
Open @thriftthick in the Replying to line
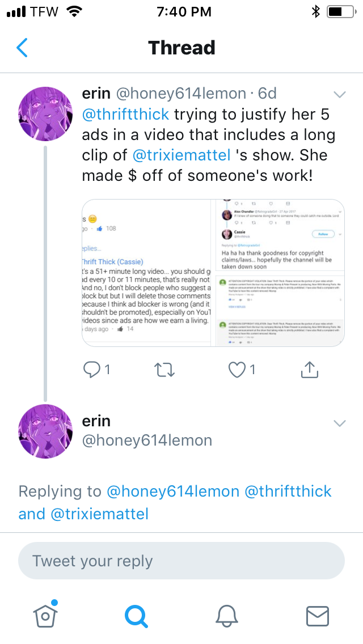pos(288,491)
